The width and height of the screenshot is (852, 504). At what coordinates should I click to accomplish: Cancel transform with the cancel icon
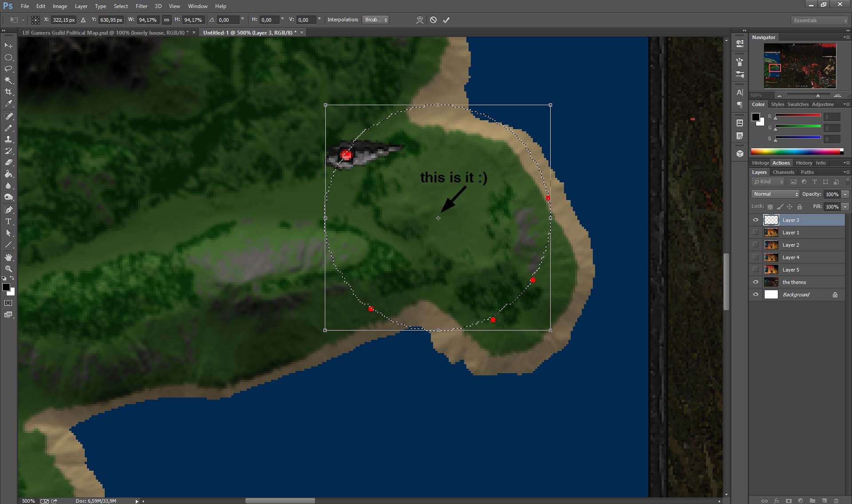[433, 20]
